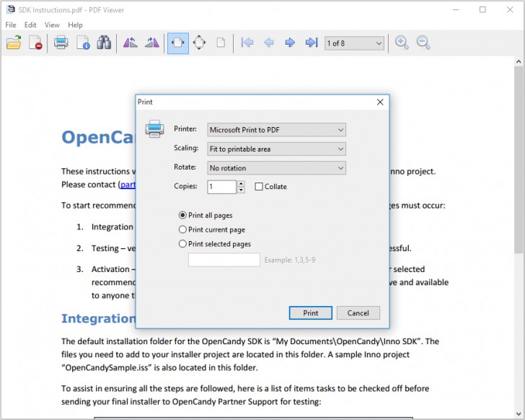Click the Cancel button
This screenshot has height=420, width=525.
(358, 312)
